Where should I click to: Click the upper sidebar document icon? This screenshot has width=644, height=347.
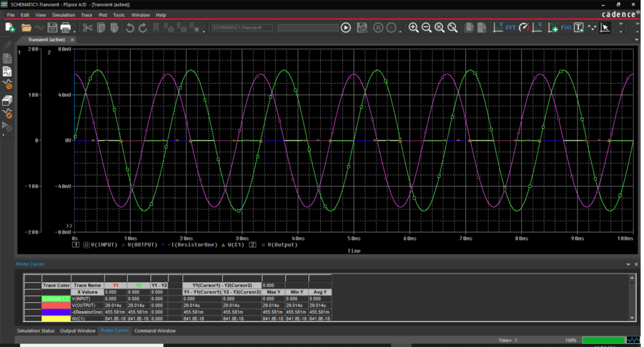[x=7, y=58]
